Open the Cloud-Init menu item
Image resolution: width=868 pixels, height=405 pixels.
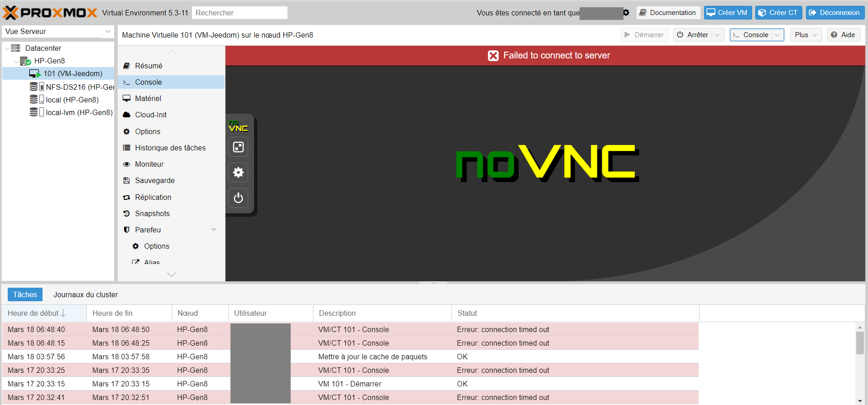(171, 115)
